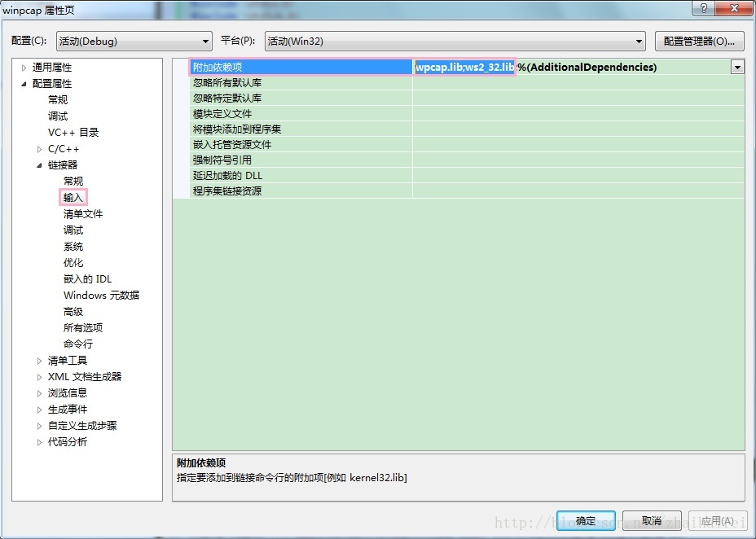This screenshot has width=756, height=539.
Task: Select 调试 under 链接器
Action: (73, 230)
